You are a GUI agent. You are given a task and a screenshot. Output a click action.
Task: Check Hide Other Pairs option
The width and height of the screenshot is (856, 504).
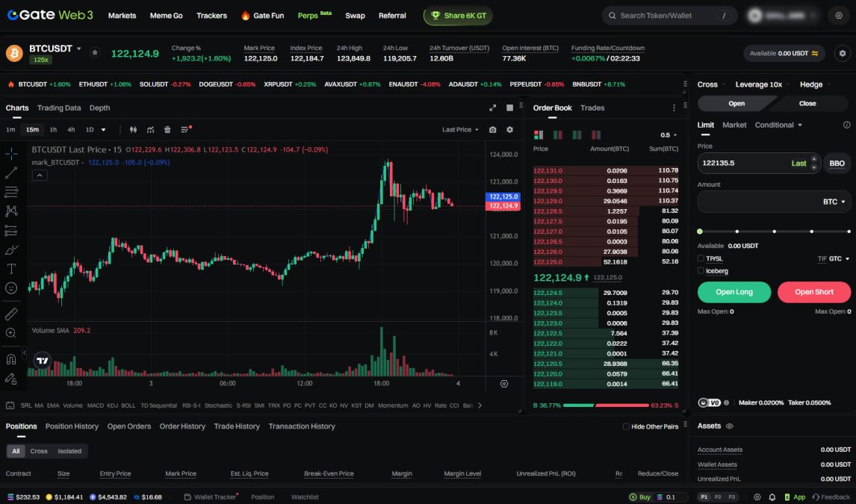pyautogui.click(x=626, y=426)
